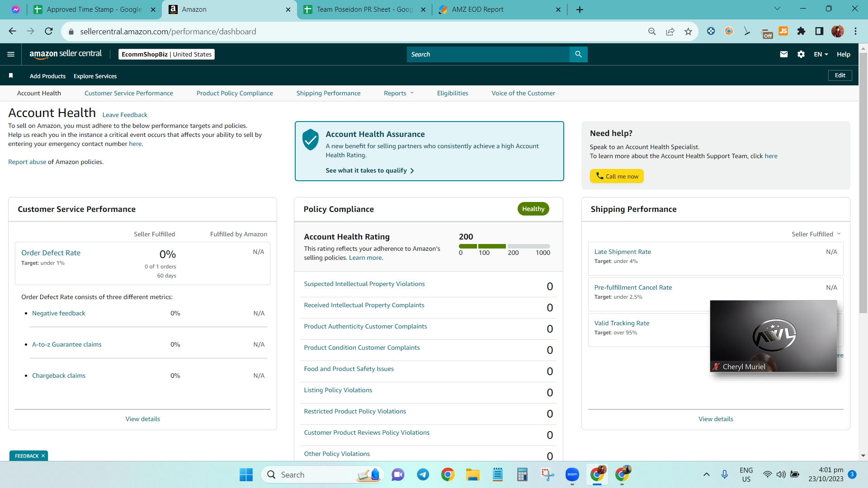Open Windows Start menu
Viewport: 868px width, 488px height.
click(x=246, y=474)
